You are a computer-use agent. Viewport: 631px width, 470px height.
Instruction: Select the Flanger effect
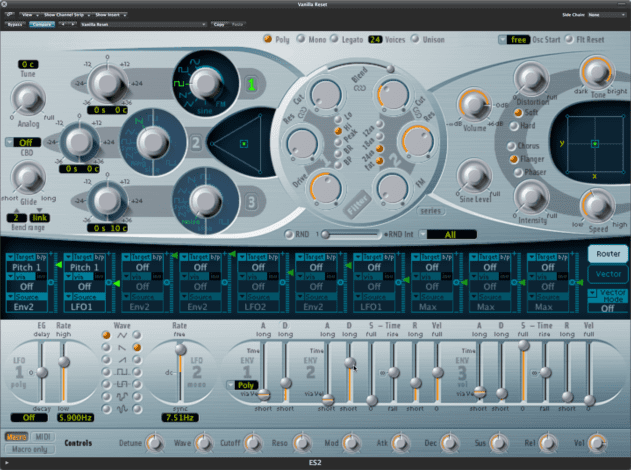point(513,159)
